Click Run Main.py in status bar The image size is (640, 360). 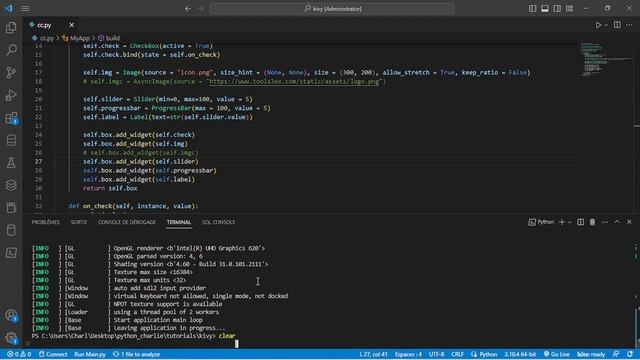point(90,354)
